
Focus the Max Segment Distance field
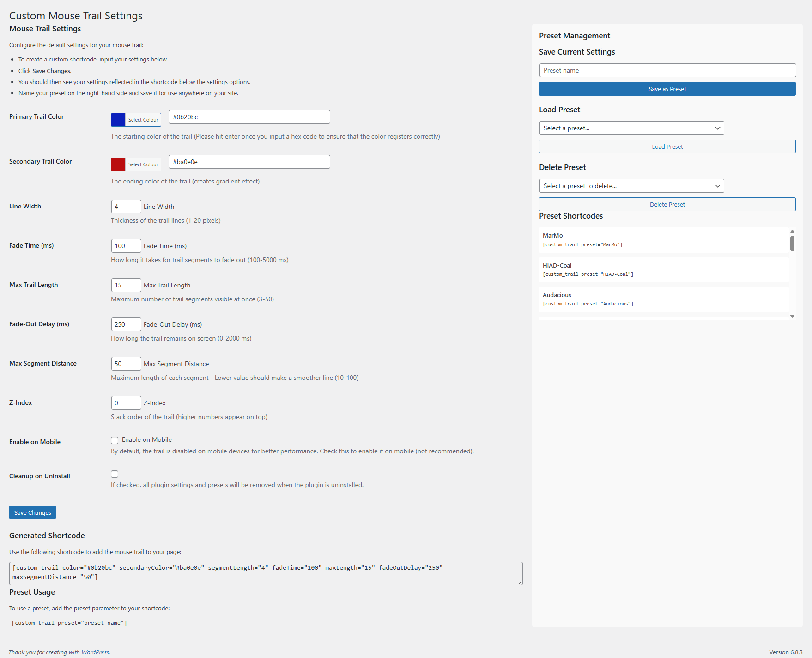(126, 364)
